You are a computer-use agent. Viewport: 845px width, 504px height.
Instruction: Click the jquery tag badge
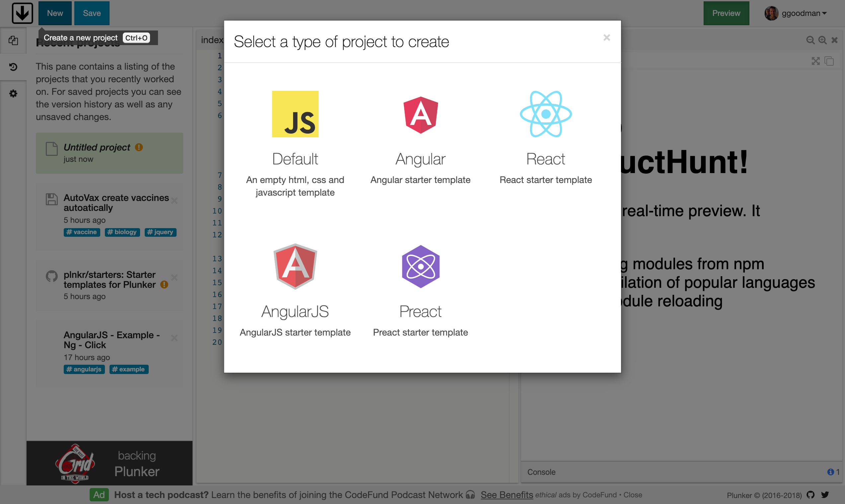tap(160, 232)
